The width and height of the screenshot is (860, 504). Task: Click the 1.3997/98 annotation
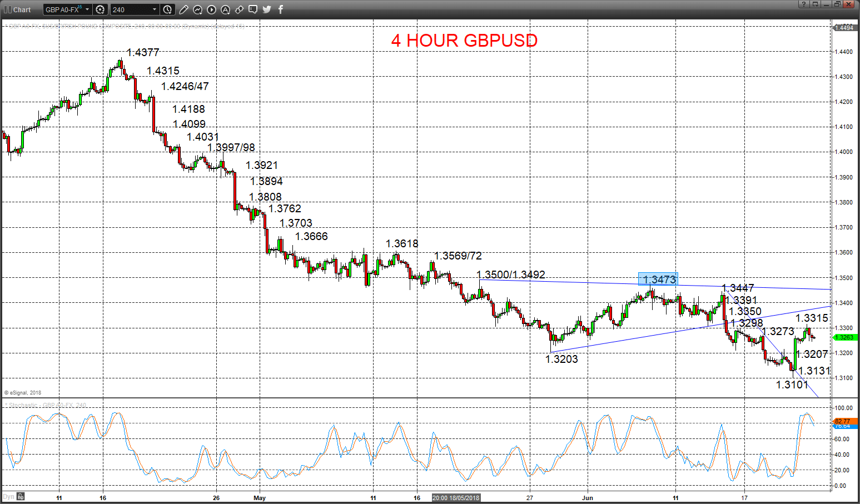pos(231,147)
